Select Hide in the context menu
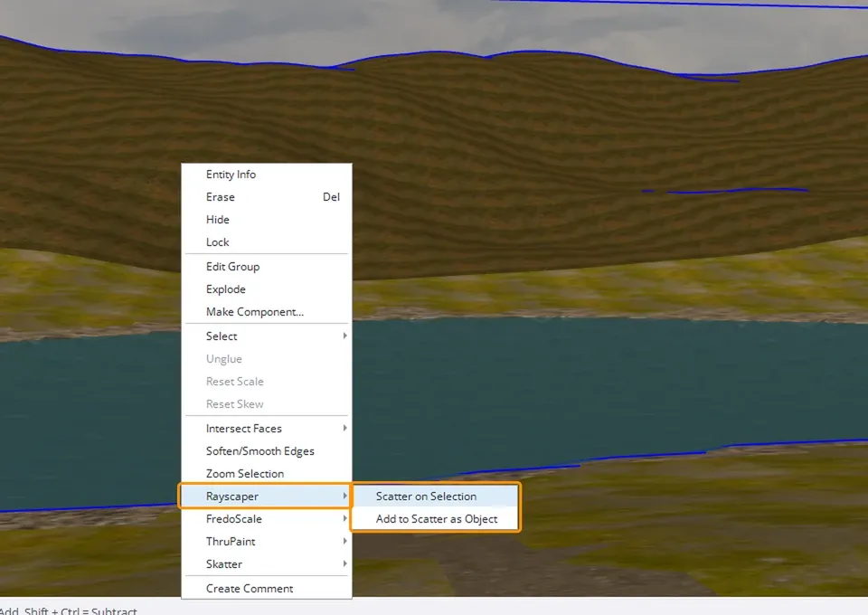Viewport: 868px width, 615px height. 266,220
